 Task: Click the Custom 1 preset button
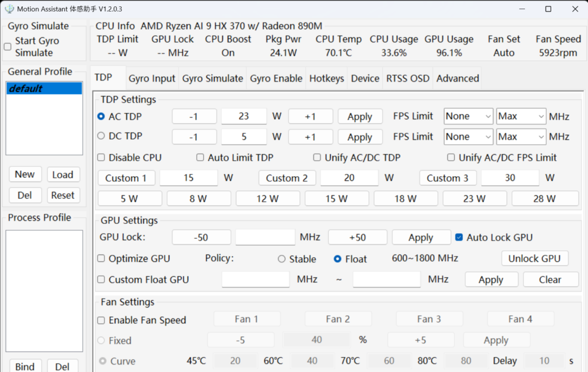point(126,178)
